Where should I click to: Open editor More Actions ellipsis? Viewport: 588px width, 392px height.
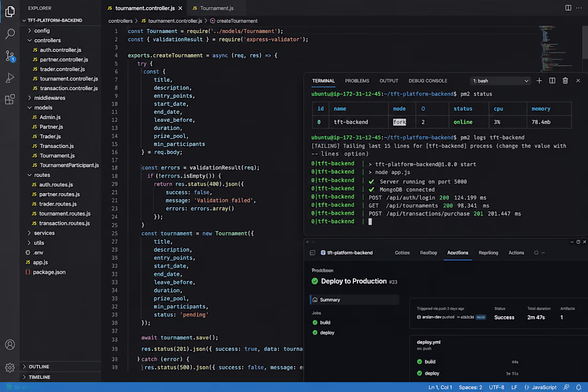tap(579, 8)
